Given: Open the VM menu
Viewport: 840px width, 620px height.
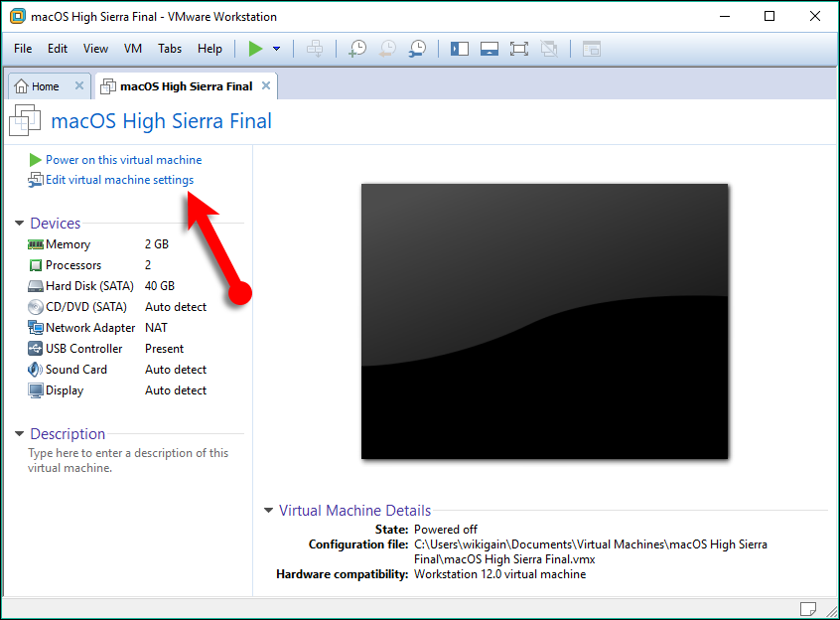Looking at the screenshot, I should [133, 49].
